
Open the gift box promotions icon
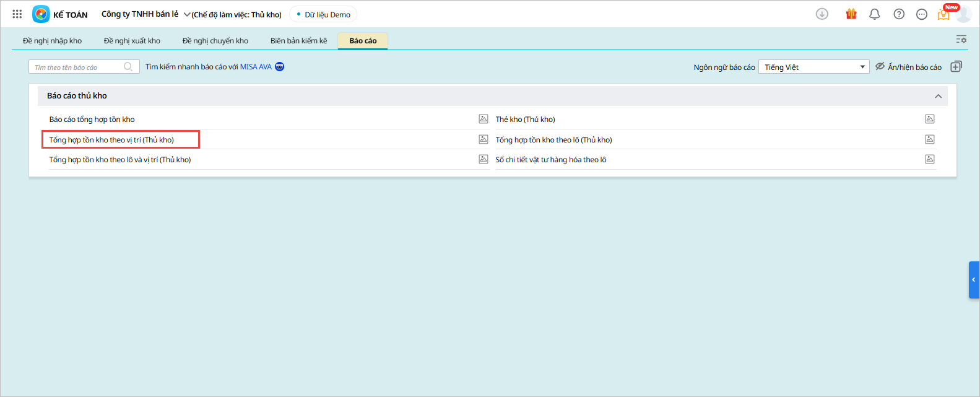(851, 14)
